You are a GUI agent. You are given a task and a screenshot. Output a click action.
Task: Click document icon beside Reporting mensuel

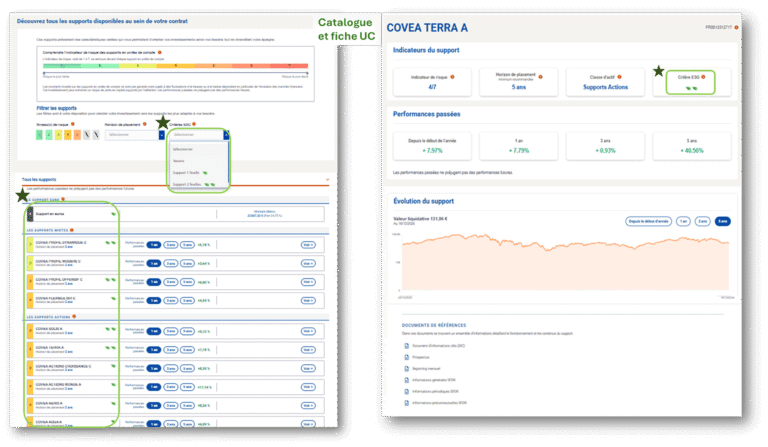(x=407, y=369)
